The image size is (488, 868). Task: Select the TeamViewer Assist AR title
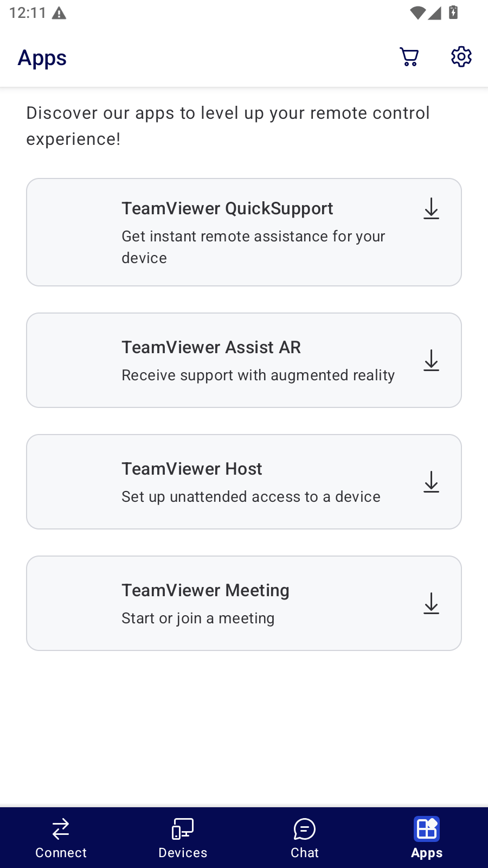(x=211, y=347)
